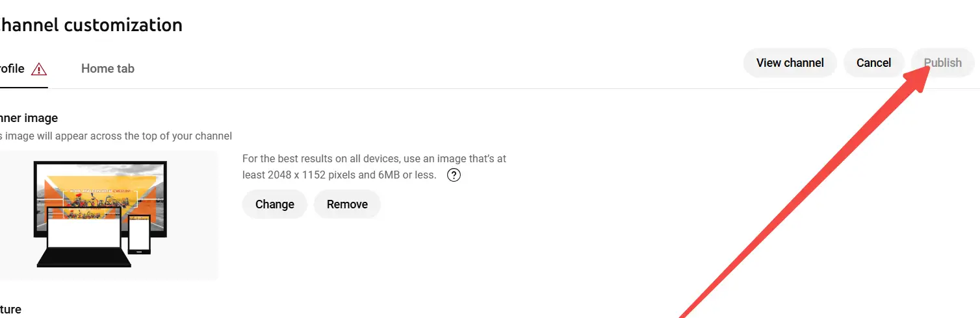
Task: Click the Channel customization page heading
Action: point(91,25)
